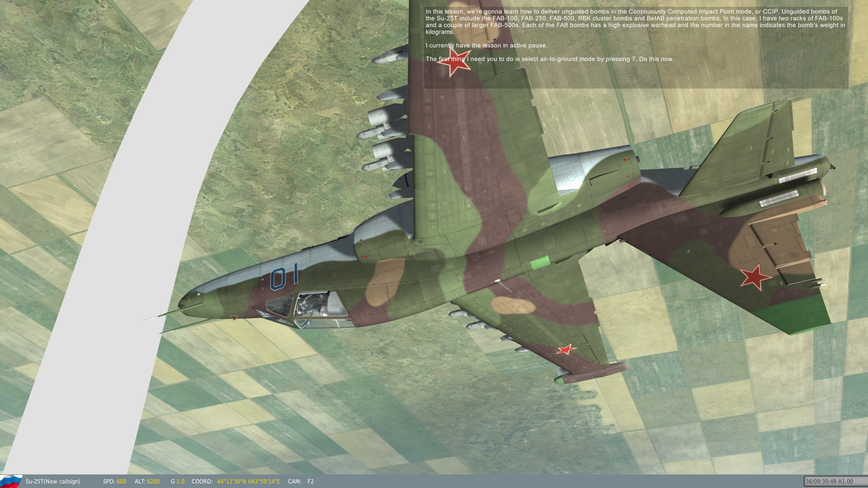Click the CAM: F2 camera indicator
This screenshot has height=488, width=868.
(301, 482)
